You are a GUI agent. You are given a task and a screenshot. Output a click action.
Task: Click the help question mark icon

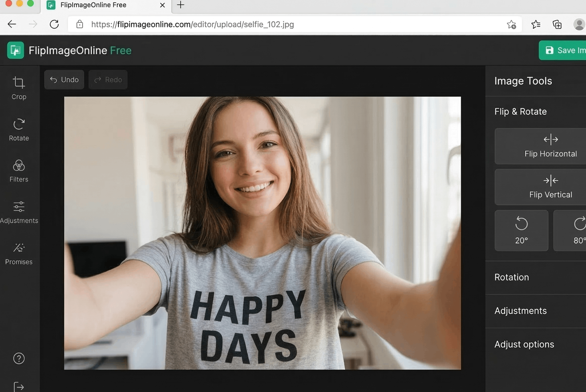click(19, 358)
